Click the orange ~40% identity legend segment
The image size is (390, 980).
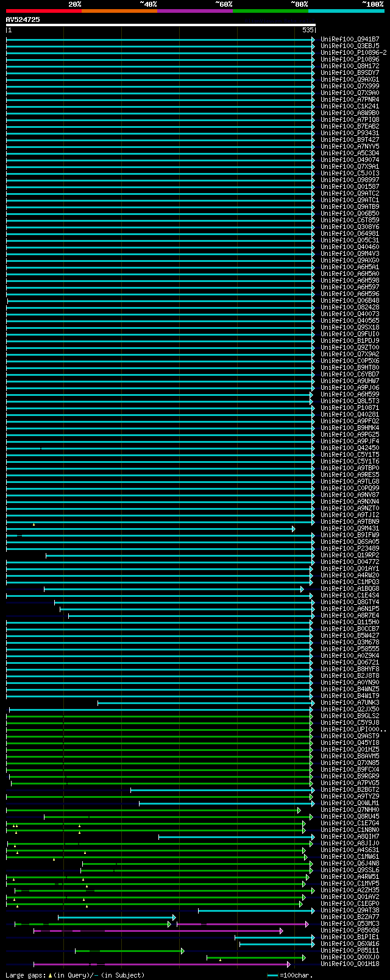[x=119, y=11]
